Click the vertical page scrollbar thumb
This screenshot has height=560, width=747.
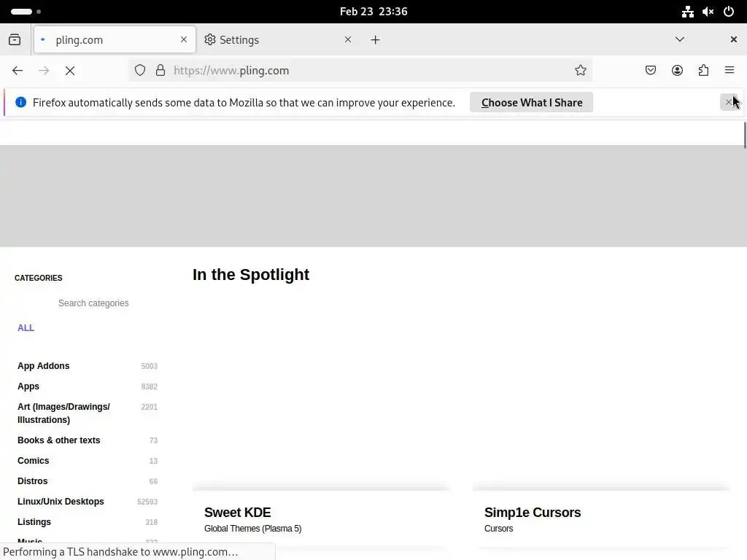(745, 136)
